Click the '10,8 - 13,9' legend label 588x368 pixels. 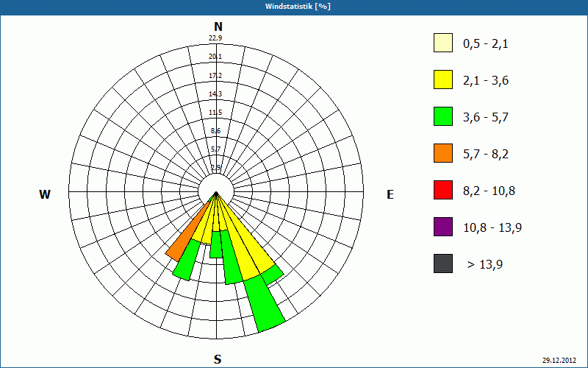point(492,228)
